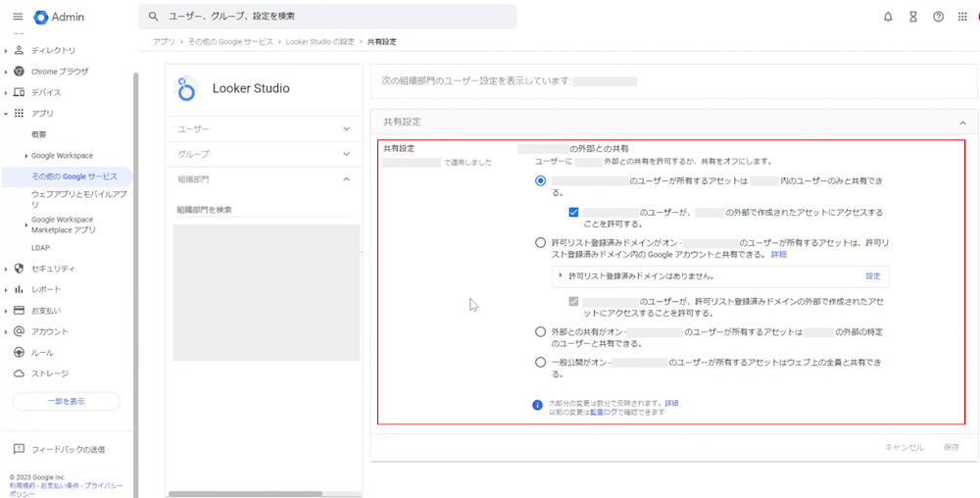
Task: Click 詳細 link after 大部分の変更 text
Action: 671,403
